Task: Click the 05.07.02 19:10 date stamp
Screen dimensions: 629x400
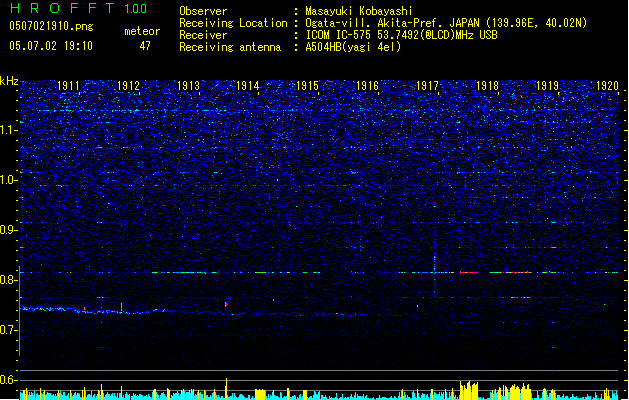Action: coord(50,46)
